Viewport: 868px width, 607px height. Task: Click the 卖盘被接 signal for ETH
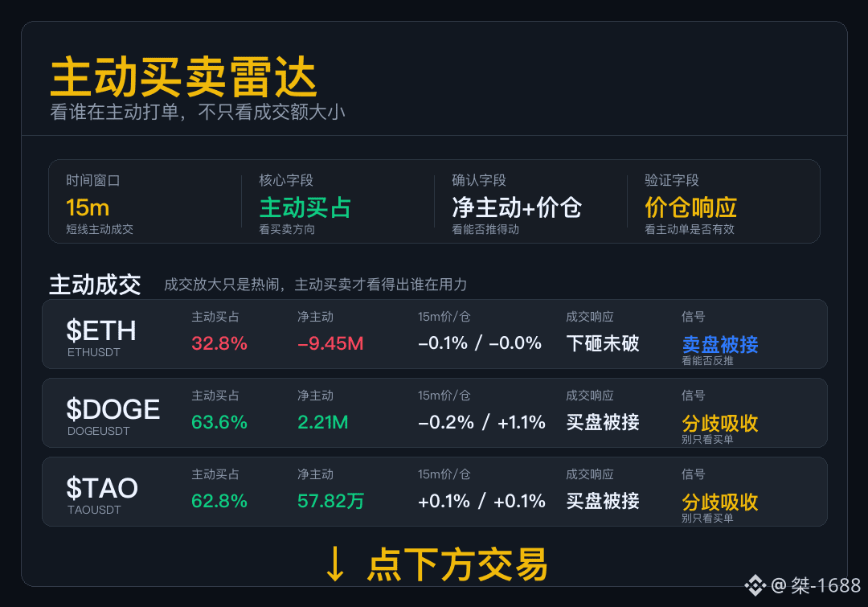(720, 344)
